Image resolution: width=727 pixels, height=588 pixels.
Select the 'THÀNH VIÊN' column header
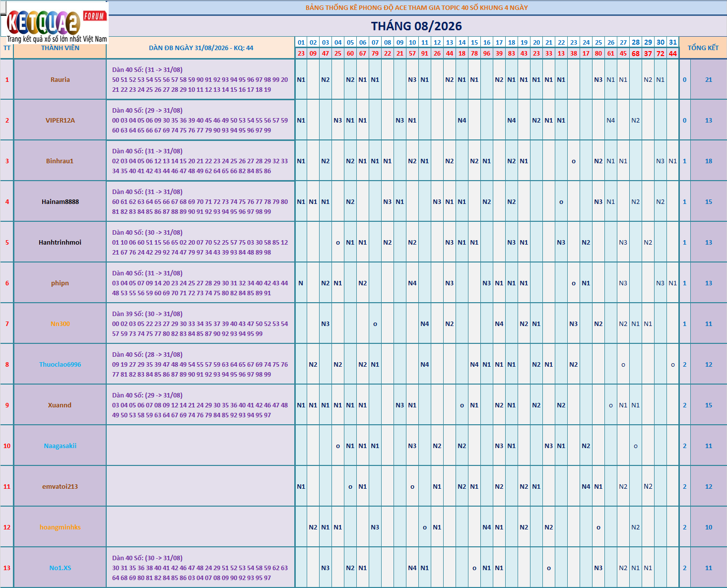tap(60, 48)
